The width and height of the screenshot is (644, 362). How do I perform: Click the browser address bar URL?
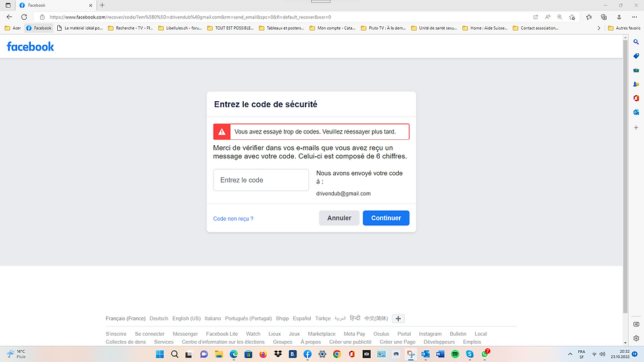pyautogui.click(x=190, y=17)
